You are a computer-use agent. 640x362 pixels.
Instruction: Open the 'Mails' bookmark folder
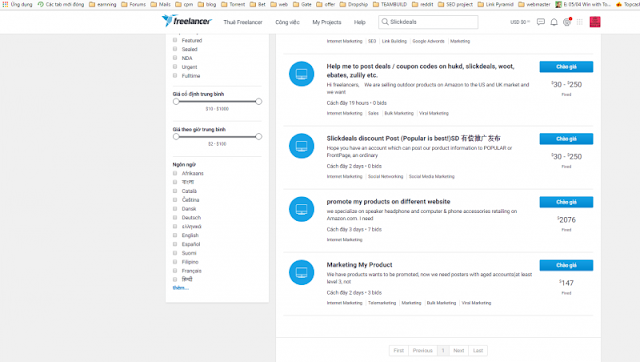point(160,4)
